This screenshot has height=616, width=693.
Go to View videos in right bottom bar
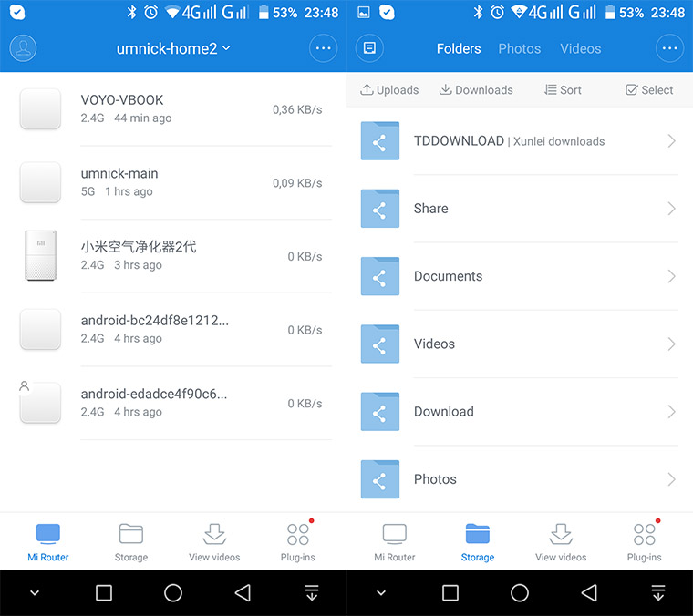561,542
